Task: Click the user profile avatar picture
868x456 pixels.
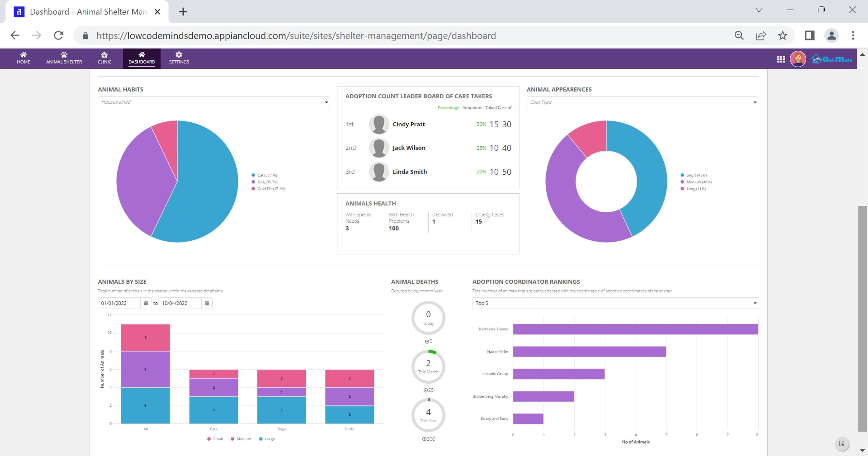Action: pos(797,59)
